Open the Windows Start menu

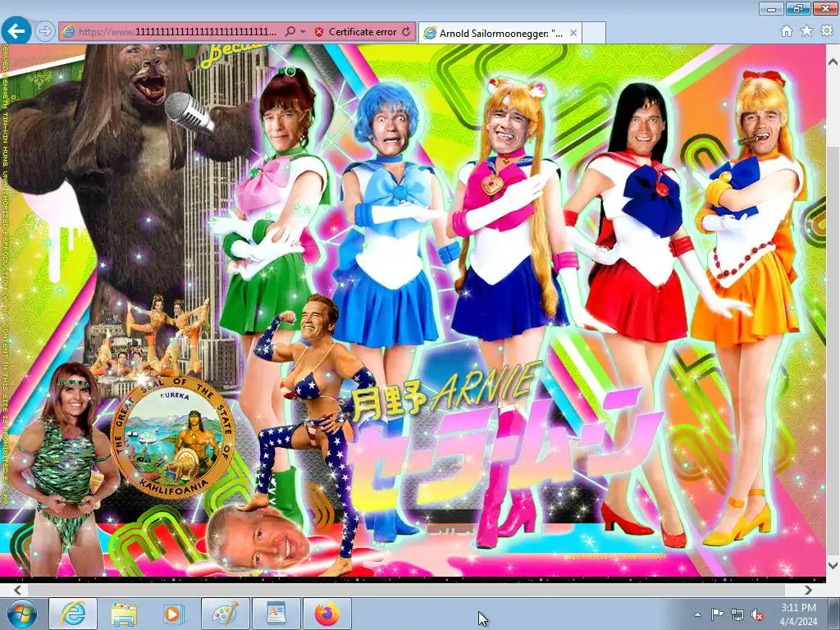(22, 614)
